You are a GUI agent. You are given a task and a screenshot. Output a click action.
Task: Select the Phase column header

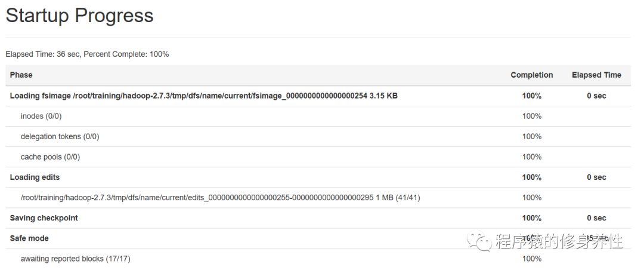point(21,75)
